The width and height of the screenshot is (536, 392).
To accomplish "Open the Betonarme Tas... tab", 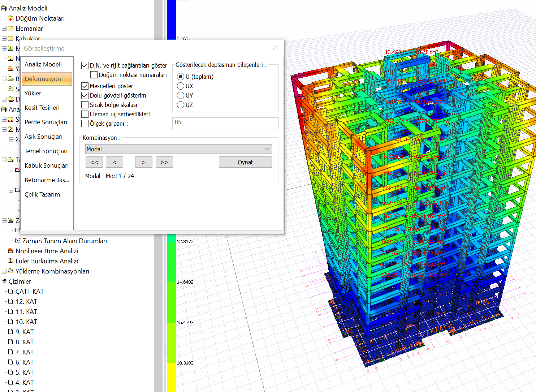I will (x=47, y=180).
